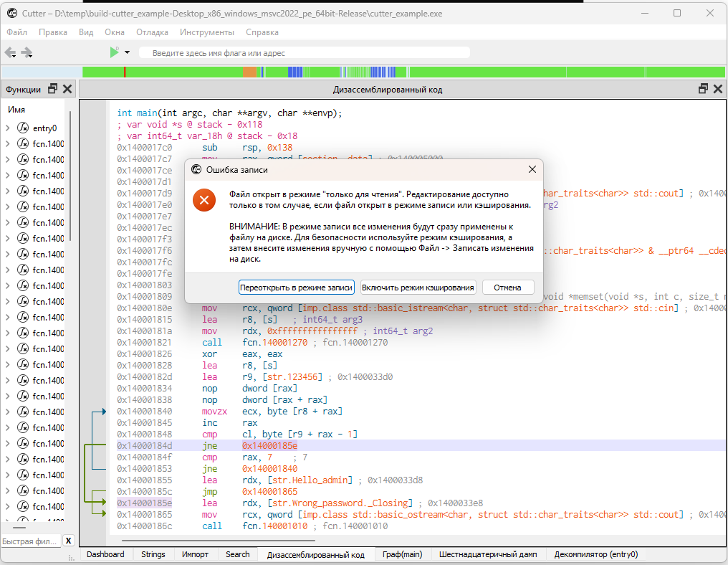The image size is (728, 565).
Task: Expand the entry0 function row
Action: (8, 128)
